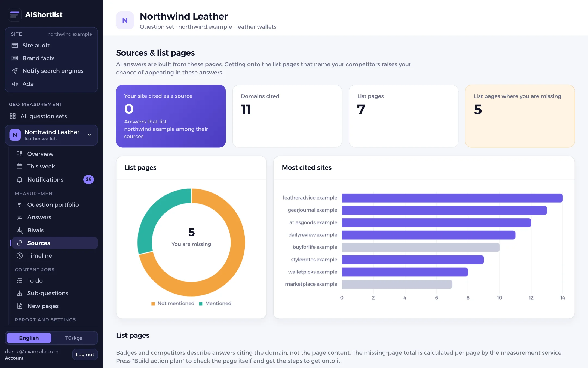This screenshot has height=368, width=588.
Task: Click the Notifications bell icon
Action: [20, 180]
